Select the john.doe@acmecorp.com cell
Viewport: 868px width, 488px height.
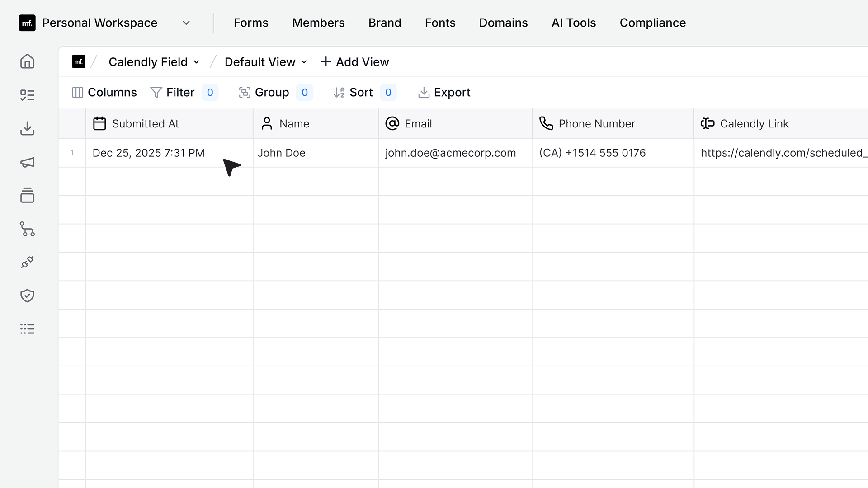coord(456,153)
